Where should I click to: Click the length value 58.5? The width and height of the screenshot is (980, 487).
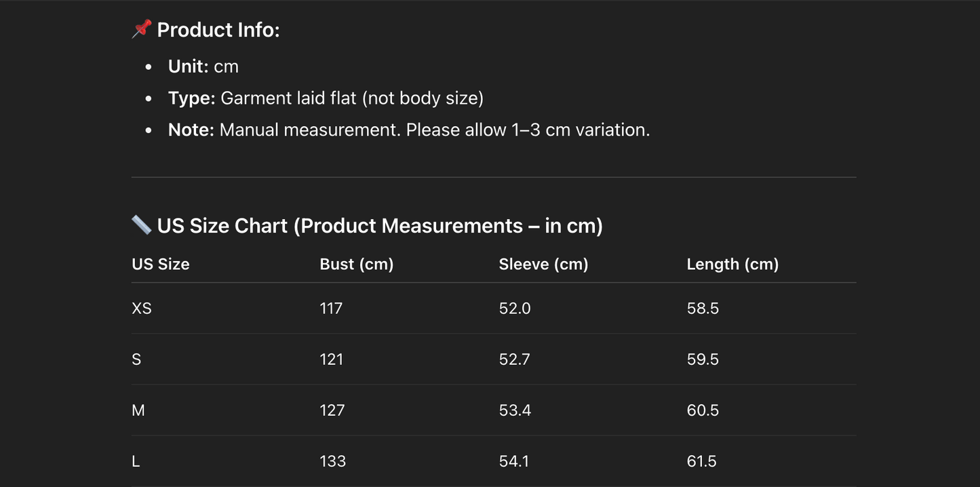point(703,308)
